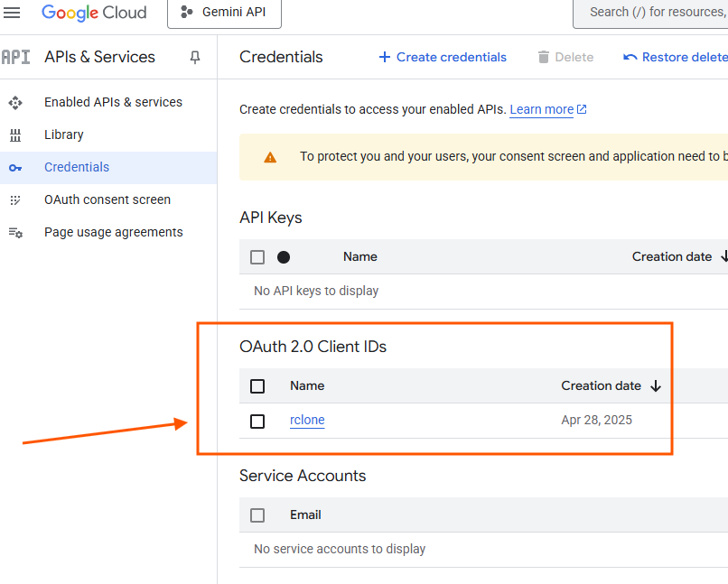Click the undo arrow icon beside Restore
Screen dimensions: 728x584
tap(630, 57)
